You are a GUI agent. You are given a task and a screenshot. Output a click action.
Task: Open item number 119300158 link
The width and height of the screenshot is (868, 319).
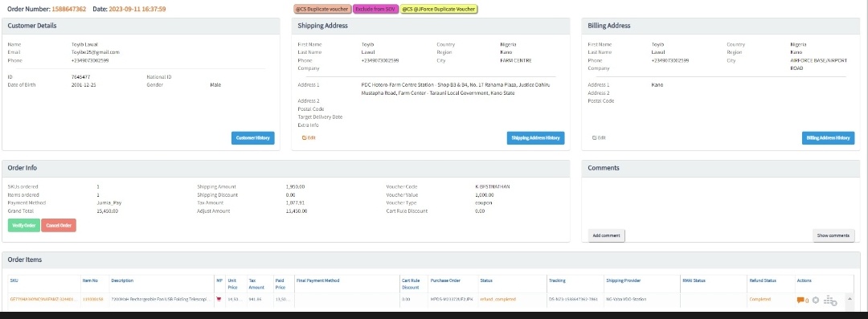pyautogui.click(x=93, y=299)
